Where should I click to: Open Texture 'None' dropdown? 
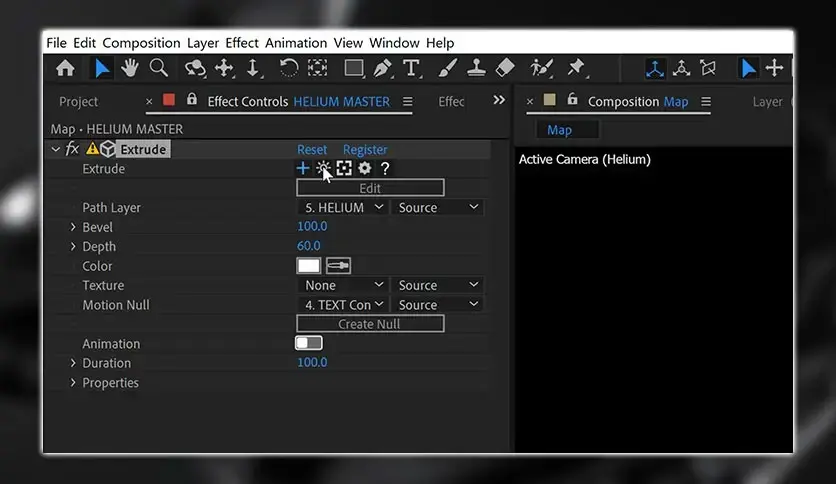pyautogui.click(x=343, y=285)
